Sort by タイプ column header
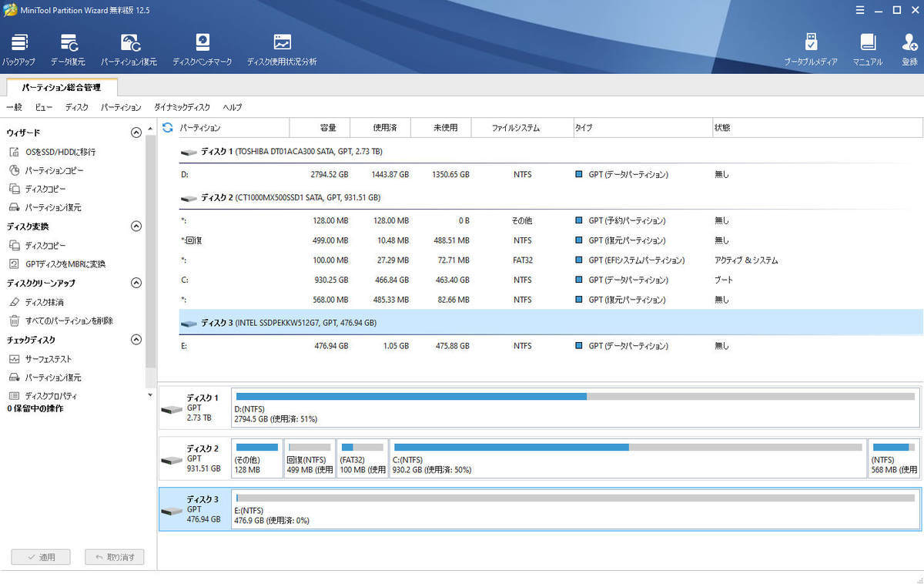The image size is (924, 584). pyautogui.click(x=643, y=128)
